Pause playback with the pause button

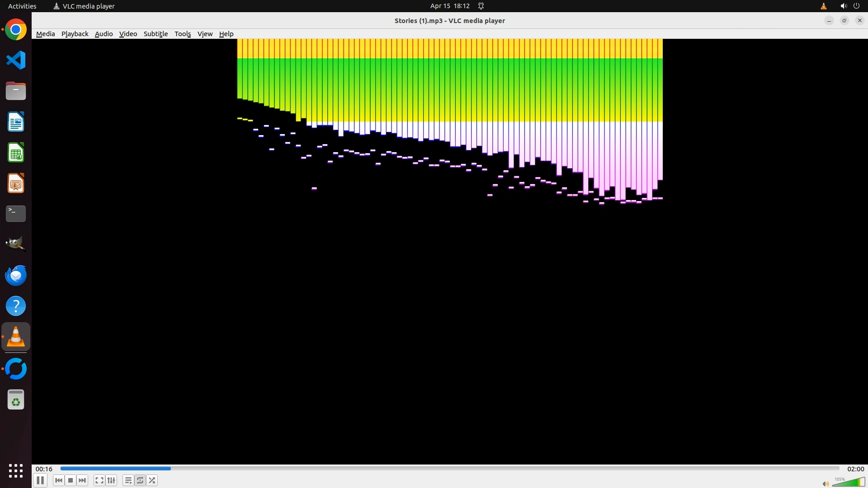coord(40,480)
